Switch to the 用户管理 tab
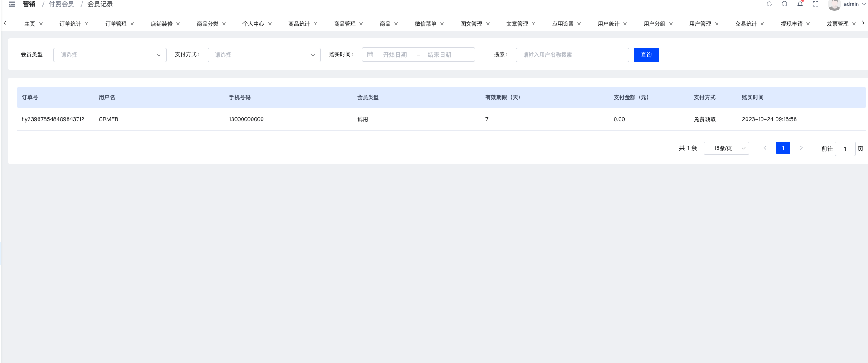 [700, 24]
